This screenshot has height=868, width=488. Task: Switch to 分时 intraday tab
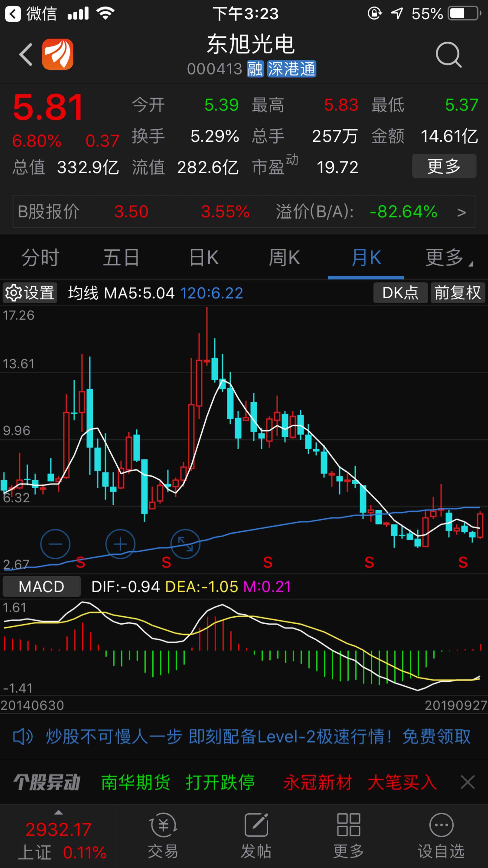pyautogui.click(x=40, y=258)
